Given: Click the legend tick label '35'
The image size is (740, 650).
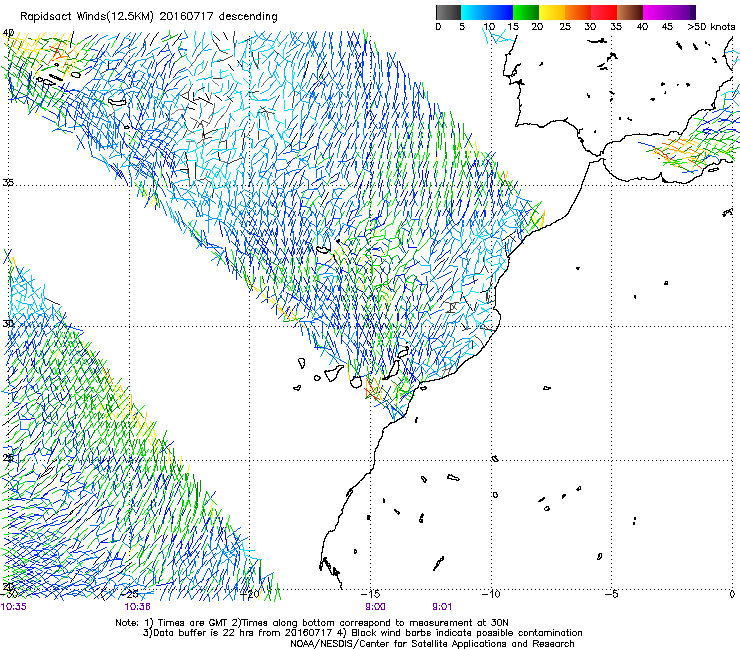Looking at the screenshot, I should click(616, 27).
